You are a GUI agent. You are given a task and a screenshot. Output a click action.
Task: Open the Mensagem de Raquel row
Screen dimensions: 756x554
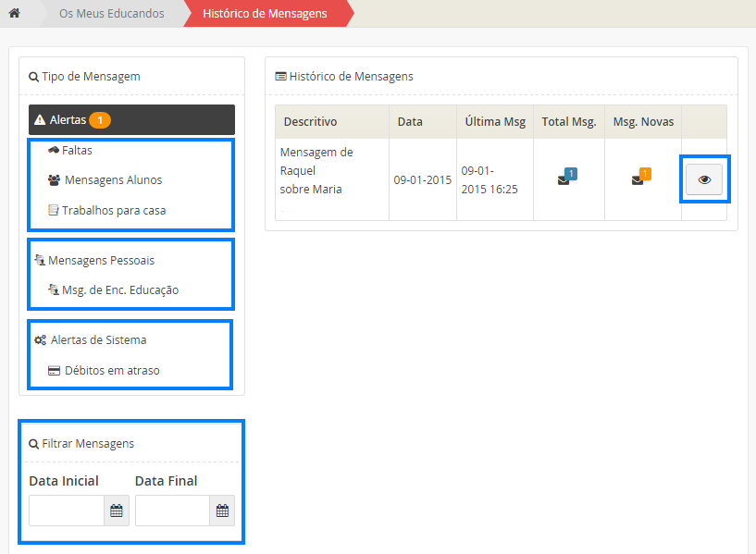click(x=316, y=171)
